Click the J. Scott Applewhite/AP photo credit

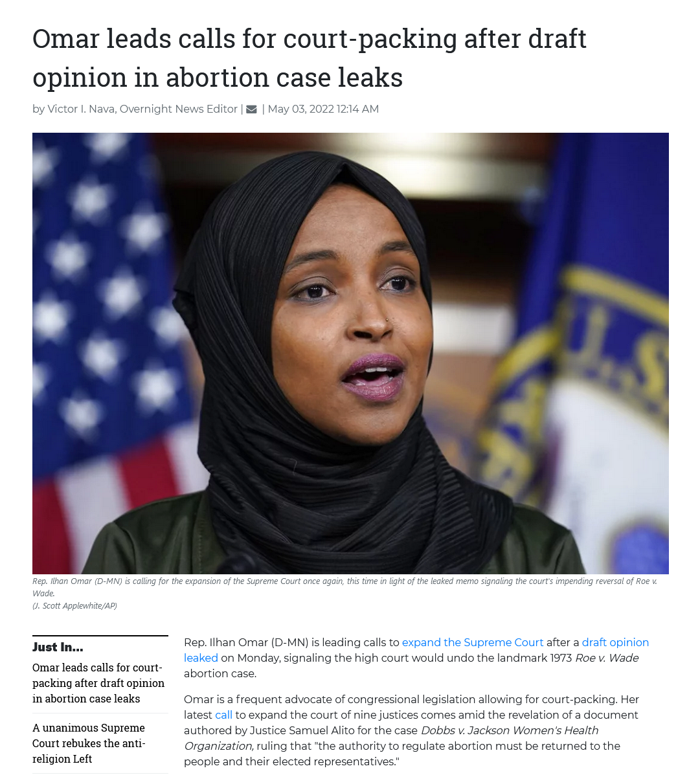point(74,605)
